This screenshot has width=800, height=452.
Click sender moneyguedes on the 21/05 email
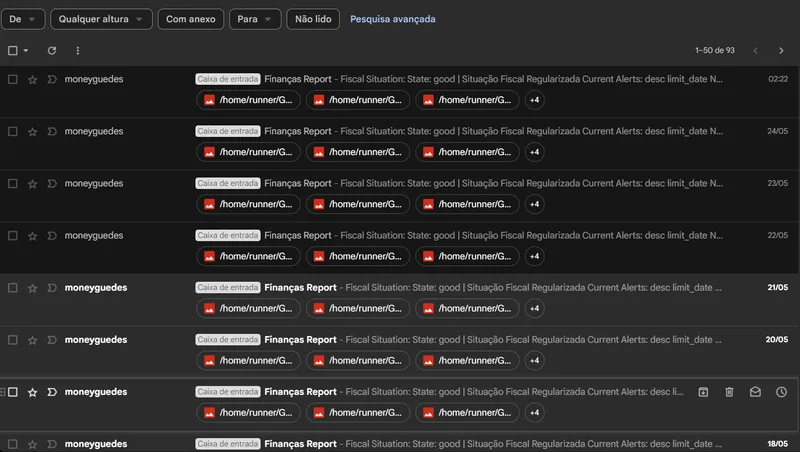pyautogui.click(x=95, y=287)
